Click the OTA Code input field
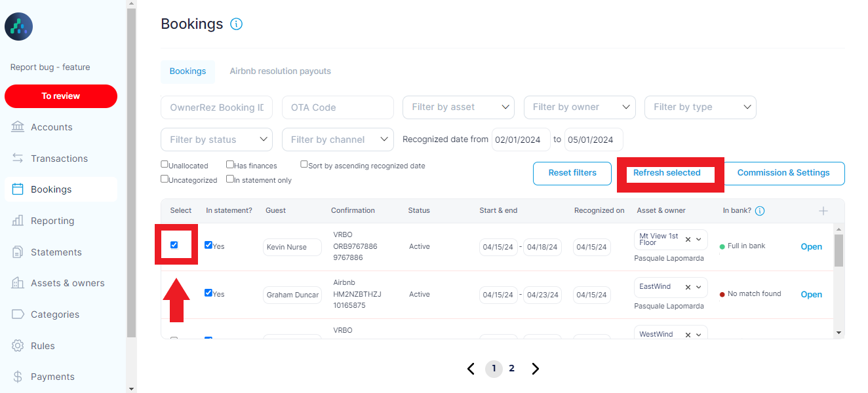 point(338,107)
